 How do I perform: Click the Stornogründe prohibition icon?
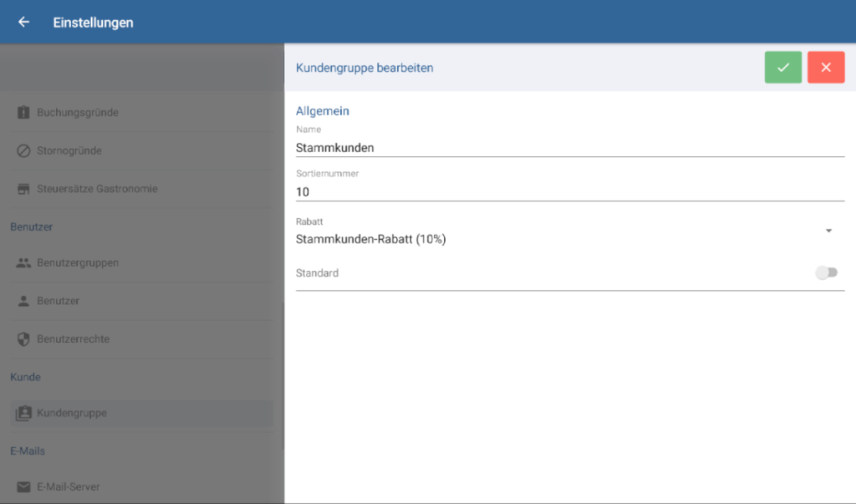23,150
